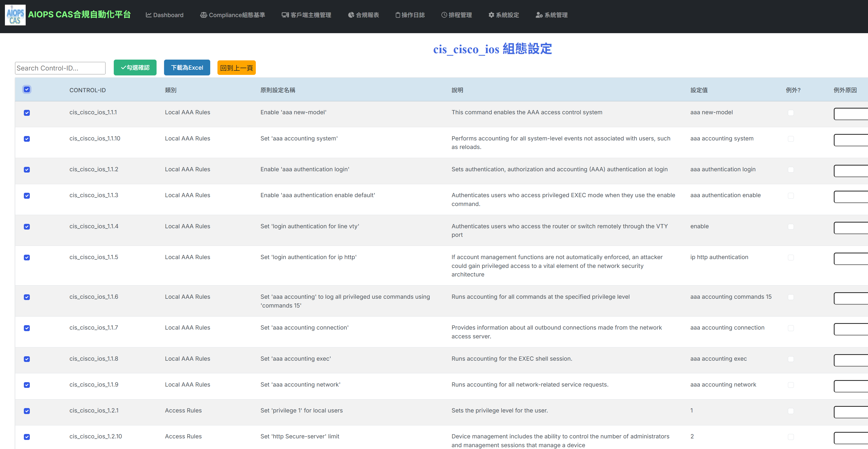This screenshot has width=868, height=449.
Task: Click the 合規報表 pie chart icon
Action: click(x=351, y=15)
